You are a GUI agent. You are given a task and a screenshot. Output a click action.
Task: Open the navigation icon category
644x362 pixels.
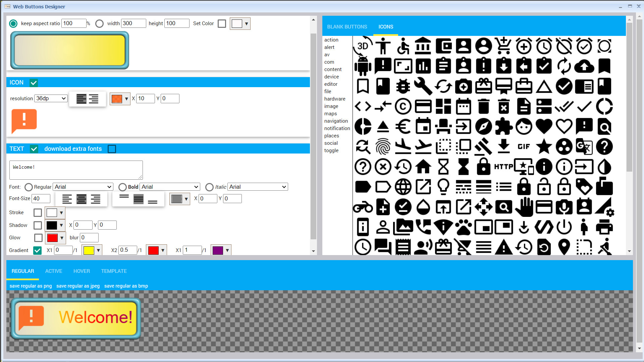336,121
